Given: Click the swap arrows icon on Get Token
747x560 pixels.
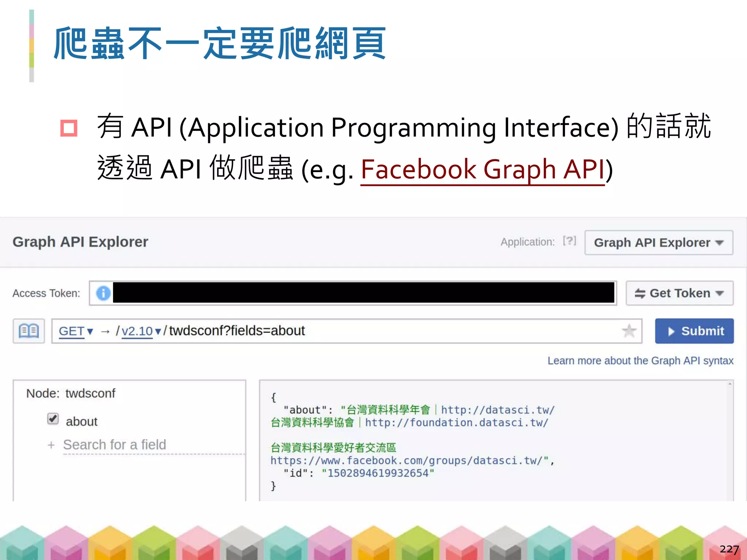Looking at the screenshot, I should coord(640,293).
